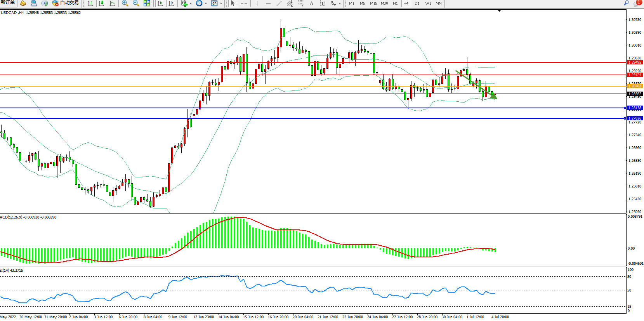
Task: Zoom out of the chart
Action: pos(136,3)
